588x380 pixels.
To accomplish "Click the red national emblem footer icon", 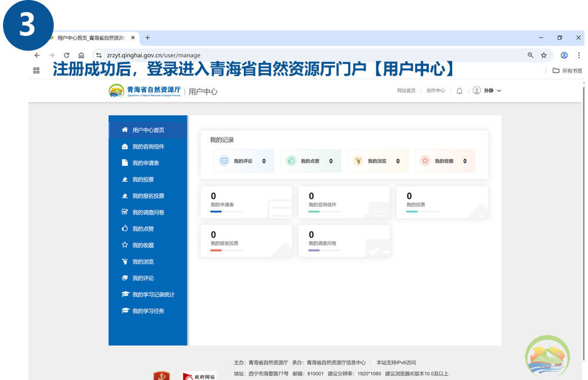I will [162, 376].
